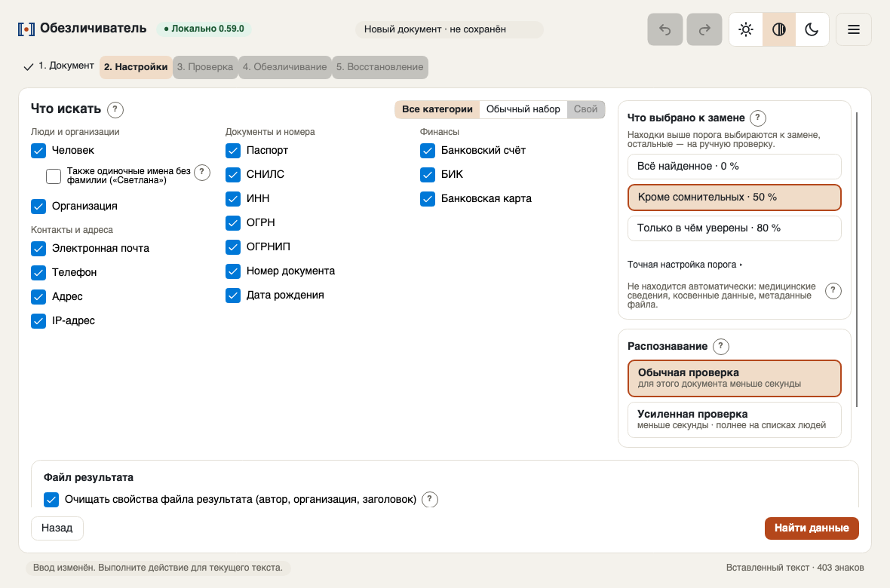Choose Всё найденное · 0 % threshold

734,167
